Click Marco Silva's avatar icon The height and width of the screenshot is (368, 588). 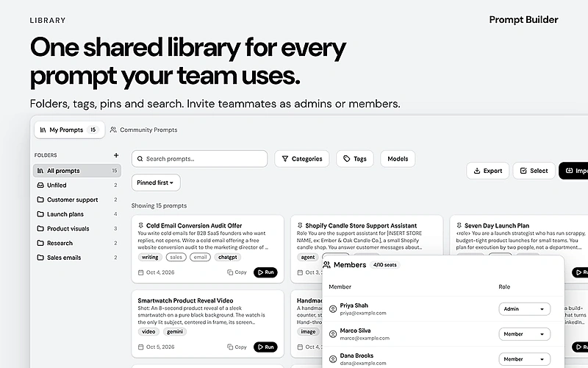pos(333,334)
